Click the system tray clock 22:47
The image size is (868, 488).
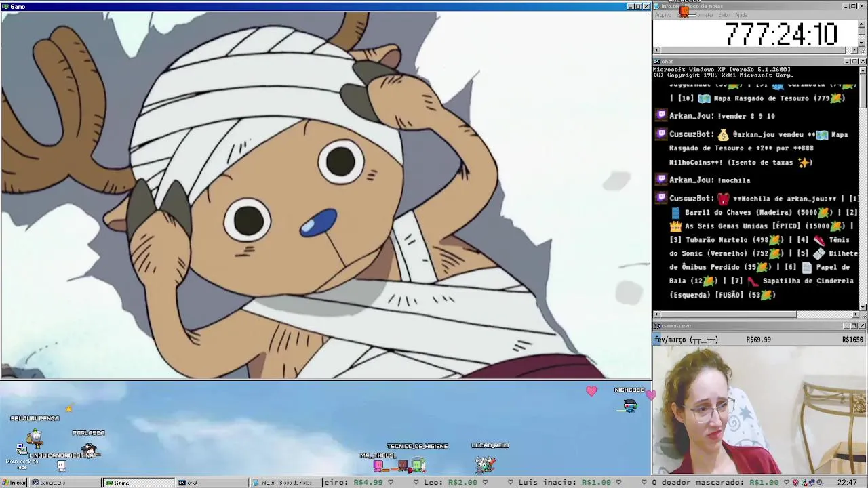(846, 483)
